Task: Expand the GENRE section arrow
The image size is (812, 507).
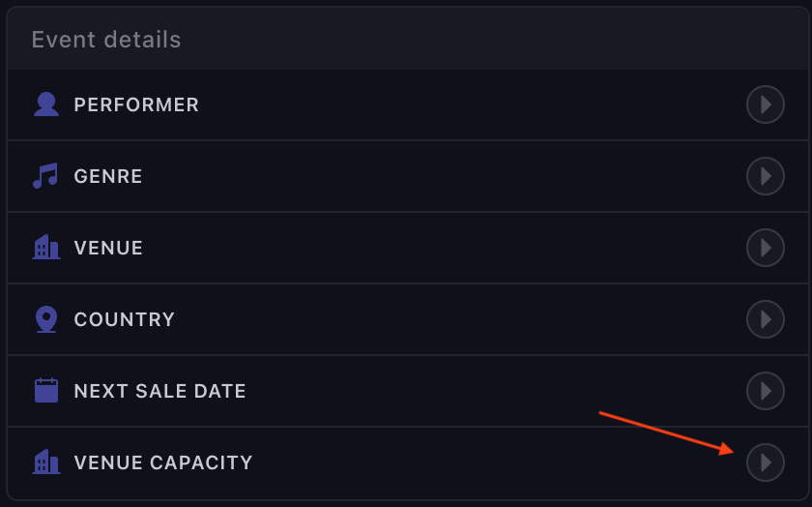Action: (x=766, y=176)
